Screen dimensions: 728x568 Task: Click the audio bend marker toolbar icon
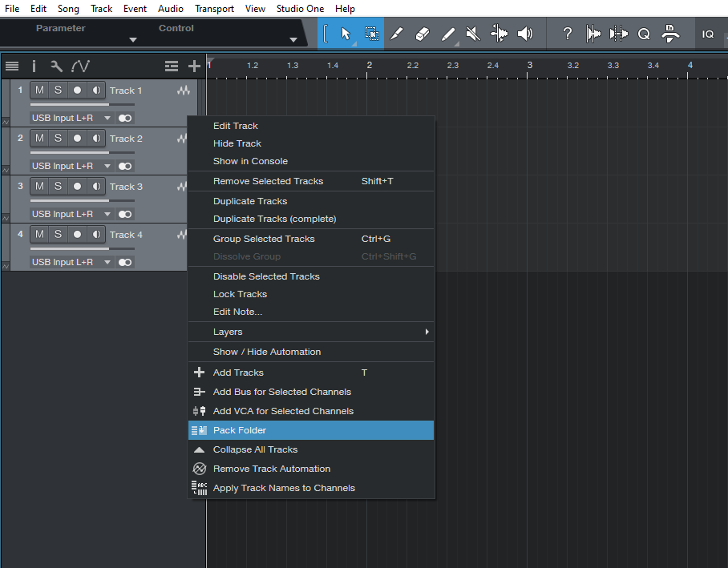click(x=593, y=34)
